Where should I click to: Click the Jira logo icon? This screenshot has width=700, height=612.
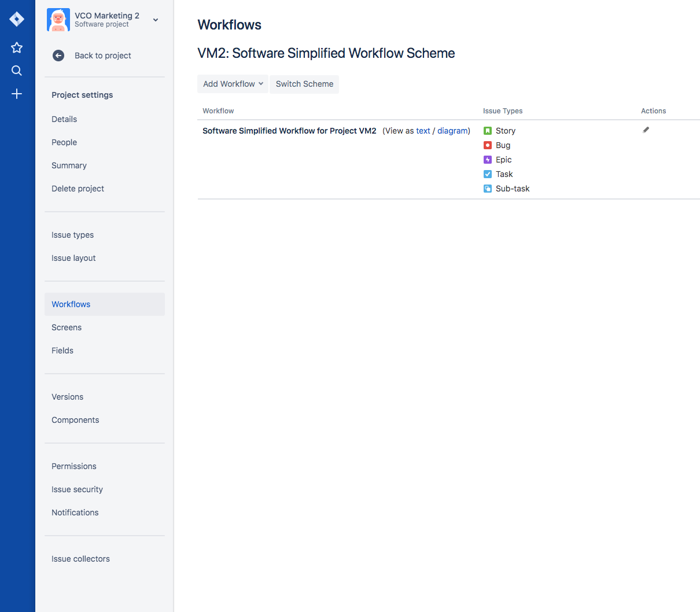click(17, 19)
